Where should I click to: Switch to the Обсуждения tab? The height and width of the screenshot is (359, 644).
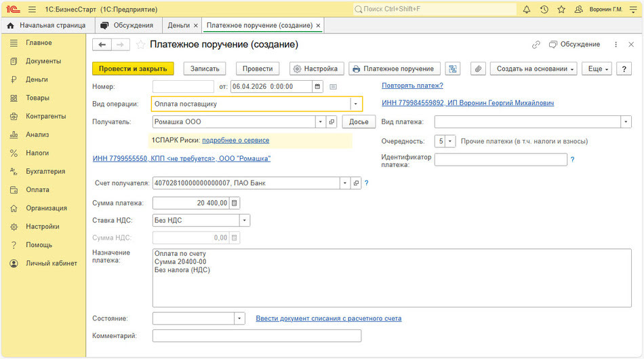tap(128, 25)
